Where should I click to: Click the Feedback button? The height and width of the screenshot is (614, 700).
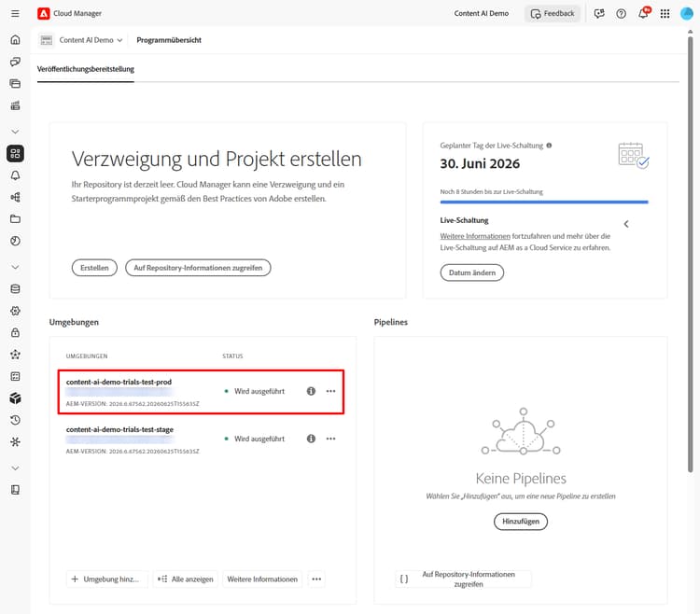[553, 14]
